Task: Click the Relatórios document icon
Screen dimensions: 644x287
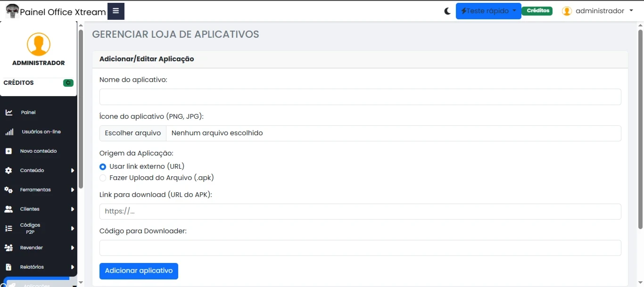Action: (8, 267)
